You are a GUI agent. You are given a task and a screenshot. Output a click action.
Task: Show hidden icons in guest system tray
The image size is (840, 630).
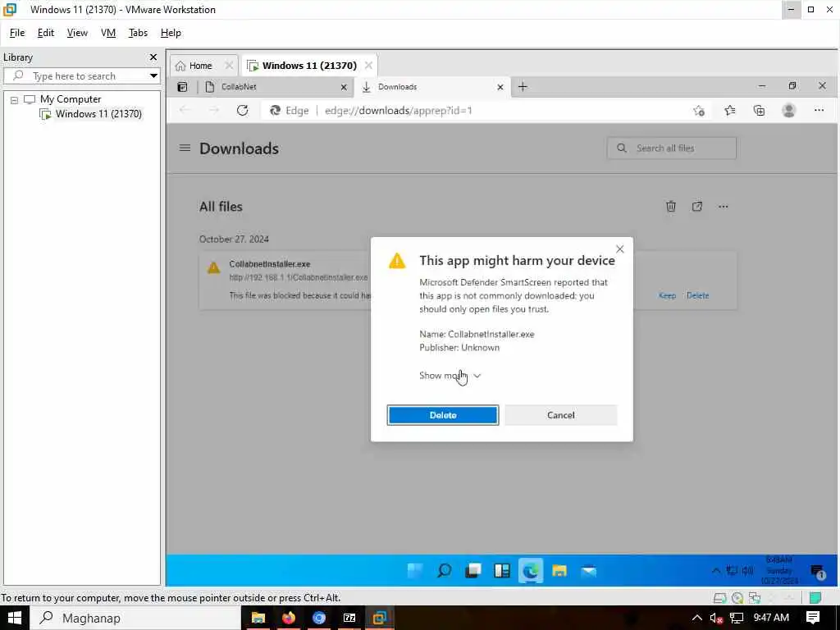point(715,571)
